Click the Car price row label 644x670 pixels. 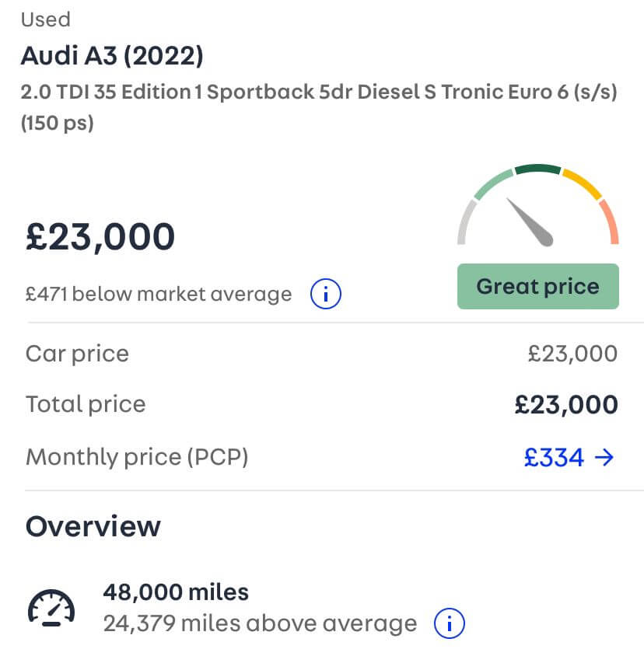[77, 354]
